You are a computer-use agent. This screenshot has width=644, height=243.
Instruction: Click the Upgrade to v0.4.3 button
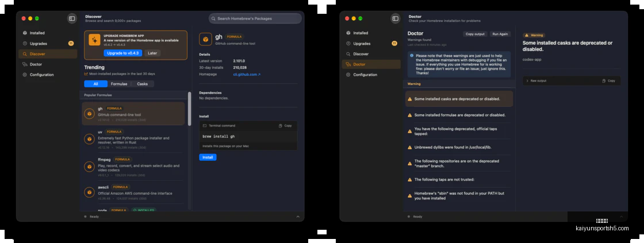(123, 53)
